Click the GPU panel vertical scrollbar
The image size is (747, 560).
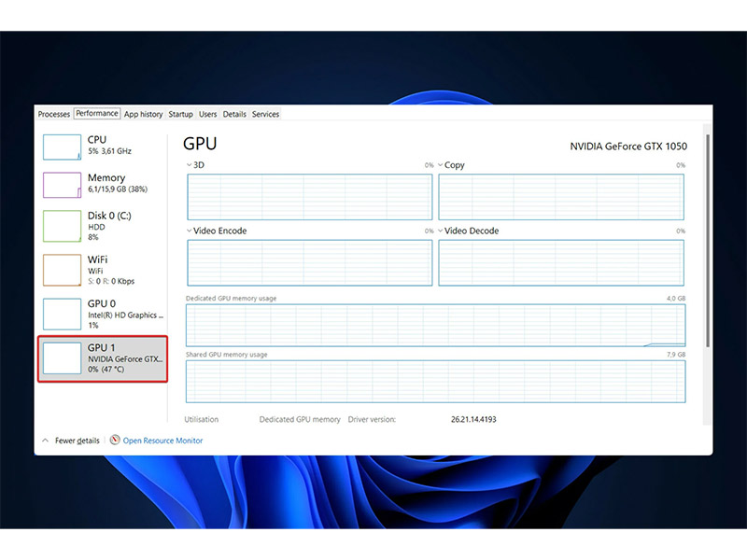708,241
